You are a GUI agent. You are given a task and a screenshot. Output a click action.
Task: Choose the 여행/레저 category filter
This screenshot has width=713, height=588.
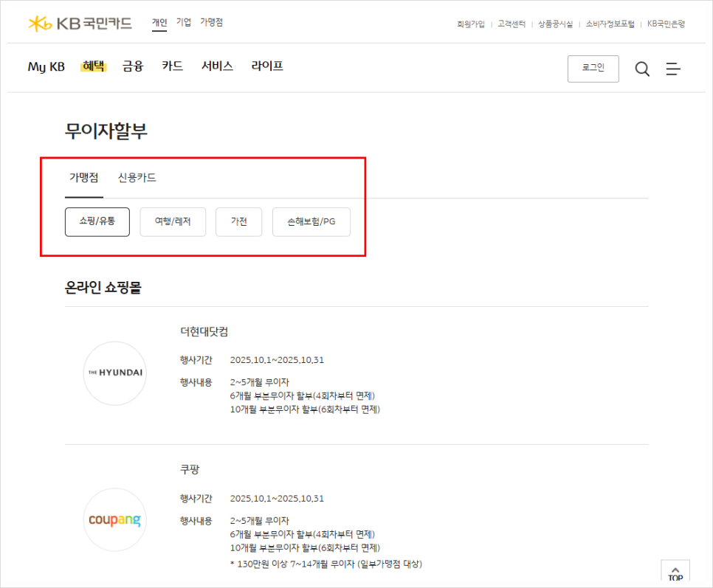coord(172,221)
